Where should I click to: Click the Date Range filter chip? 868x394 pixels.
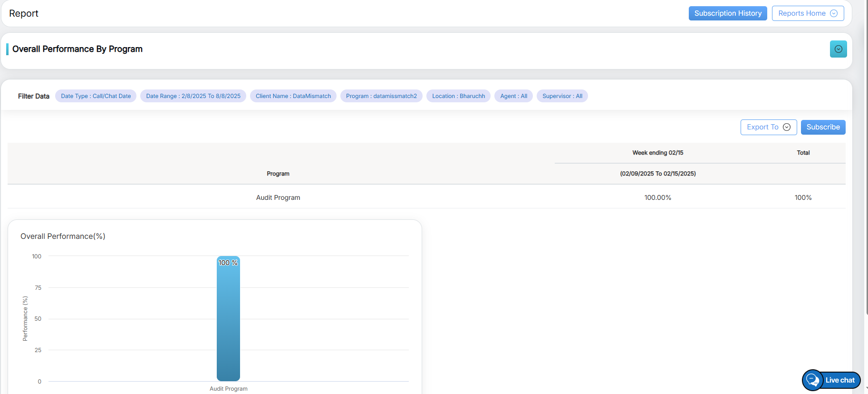pos(193,96)
